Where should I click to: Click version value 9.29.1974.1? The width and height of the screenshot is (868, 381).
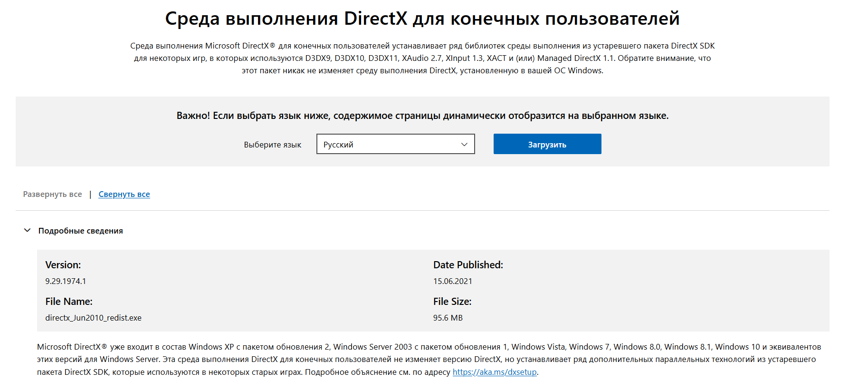tap(66, 281)
